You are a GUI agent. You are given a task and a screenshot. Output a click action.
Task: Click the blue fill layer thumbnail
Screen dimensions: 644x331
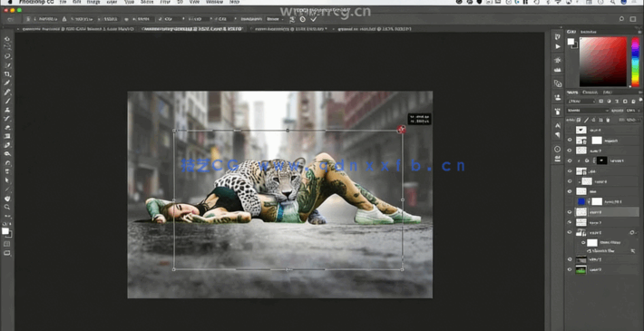point(581,201)
